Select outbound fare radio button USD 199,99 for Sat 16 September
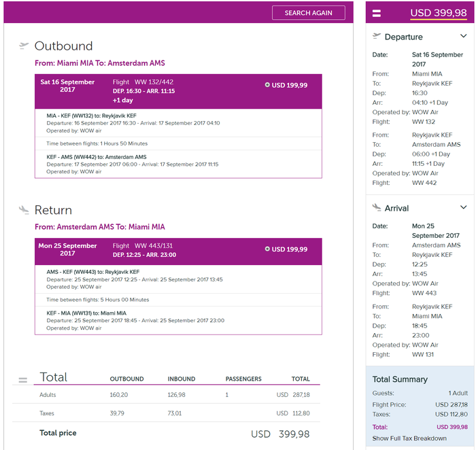Viewport: 476px width, 450px height. pyautogui.click(x=267, y=85)
